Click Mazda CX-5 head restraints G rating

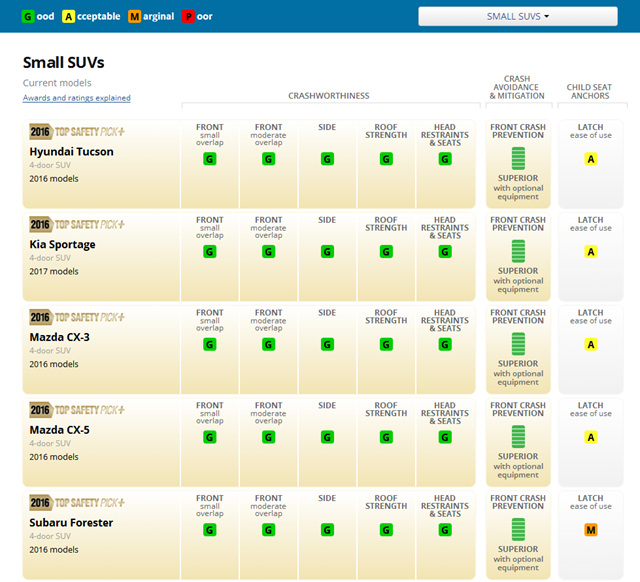[x=445, y=437]
